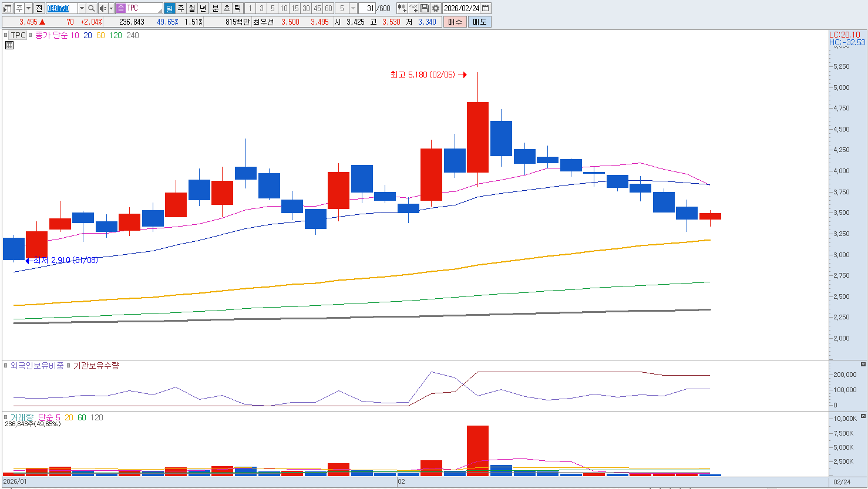The width and height of the screenshot is (868, 489).
Task: Select the 월 (monthly) period tab
Action: pyautogui.click(x=191, y=8)
